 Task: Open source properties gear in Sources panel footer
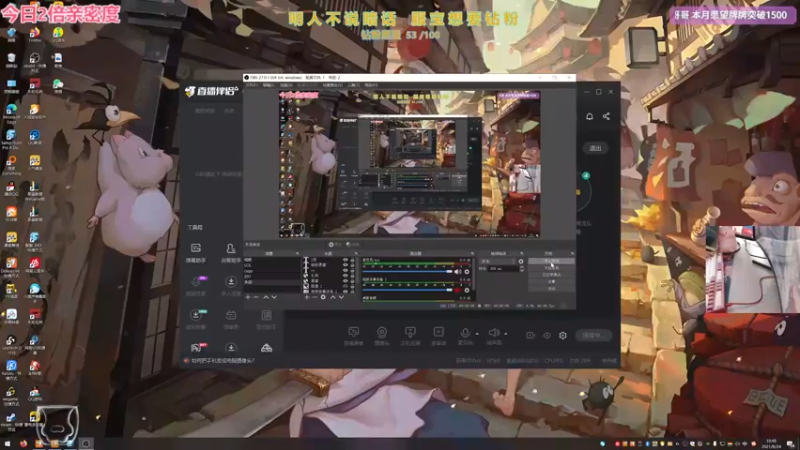(323, 297)
